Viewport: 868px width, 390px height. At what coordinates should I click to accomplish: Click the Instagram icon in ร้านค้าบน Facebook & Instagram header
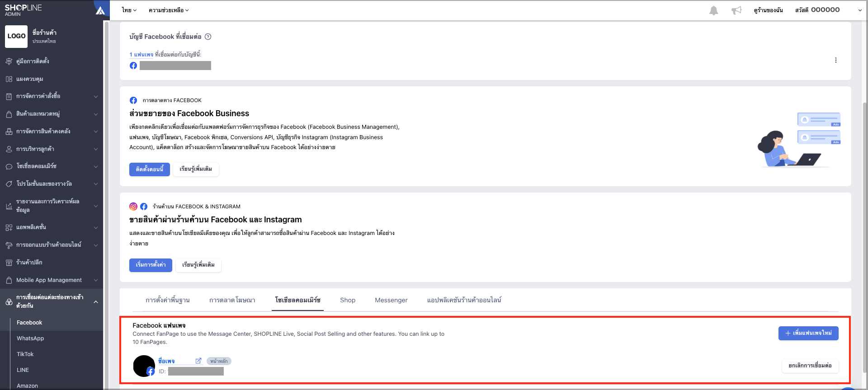(x=133, y=207)
